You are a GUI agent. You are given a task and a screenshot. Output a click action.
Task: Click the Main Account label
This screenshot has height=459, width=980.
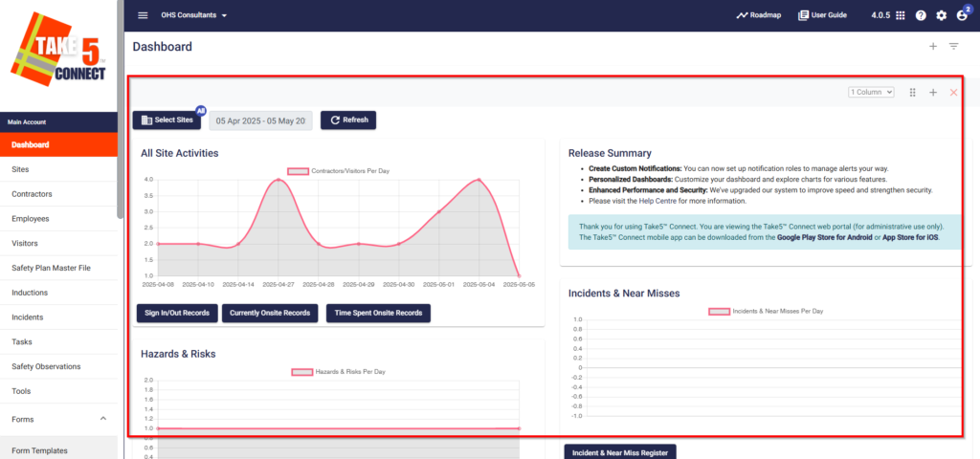click(27, 122)
